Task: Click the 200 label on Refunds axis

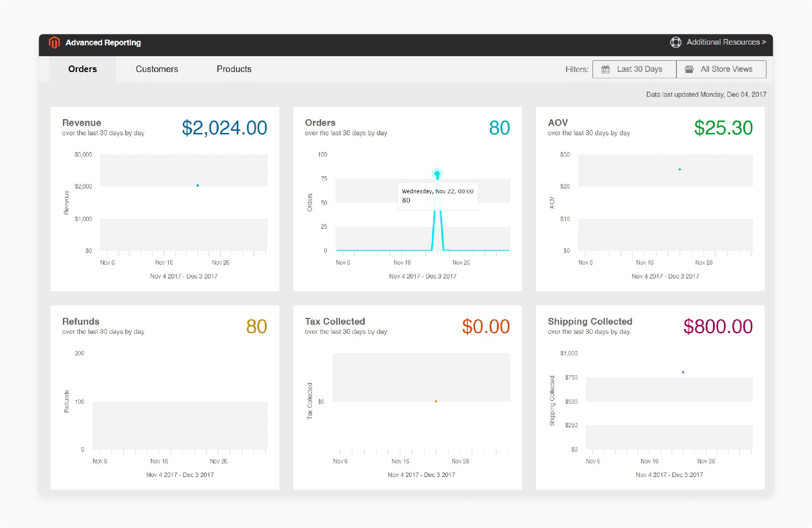Action: (80, 353)
